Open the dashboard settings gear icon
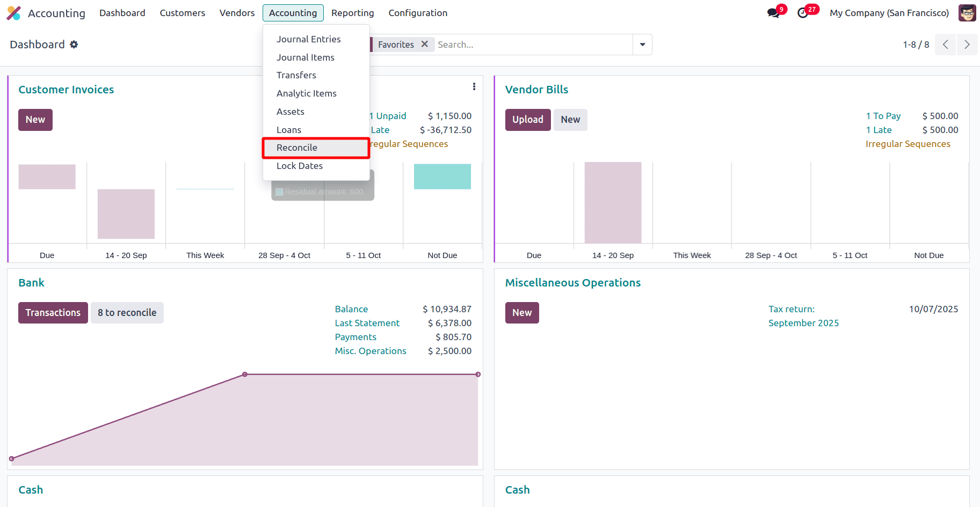The width and height of the screenshot is (980, 507). [74, 45]
